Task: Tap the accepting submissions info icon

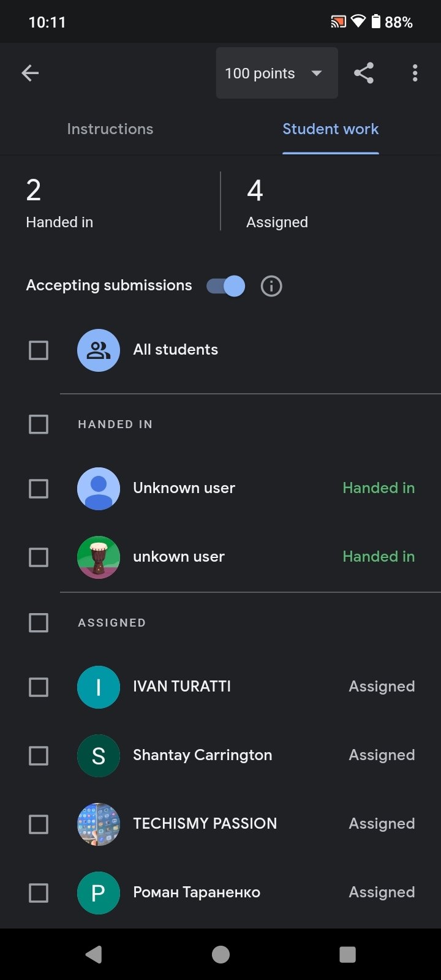Action: (x=271, y=286)
